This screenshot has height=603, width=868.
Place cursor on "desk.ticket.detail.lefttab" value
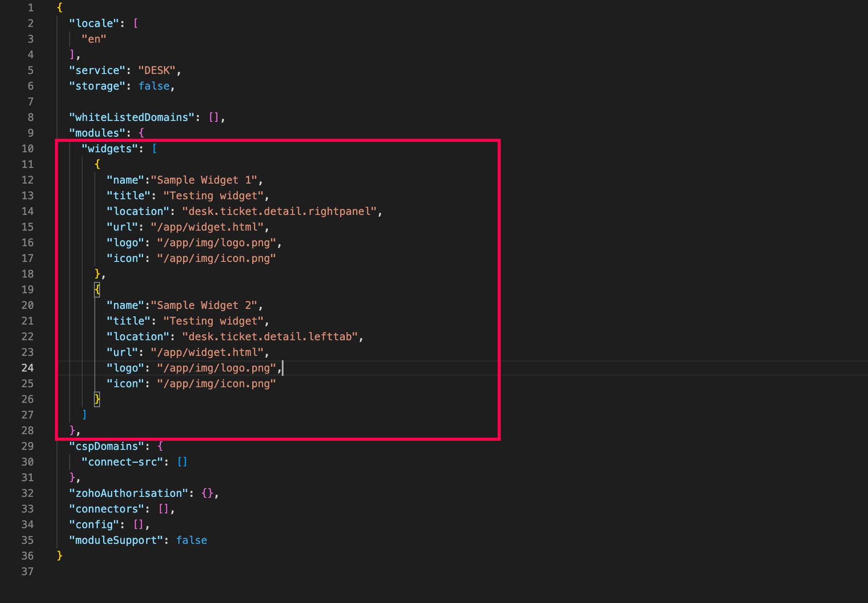(x=270, y=337)
